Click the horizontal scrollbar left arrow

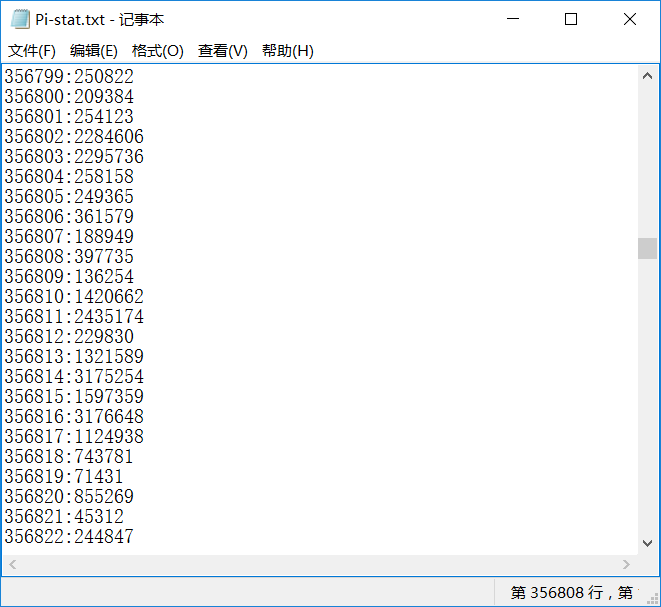tap(11, 565)
